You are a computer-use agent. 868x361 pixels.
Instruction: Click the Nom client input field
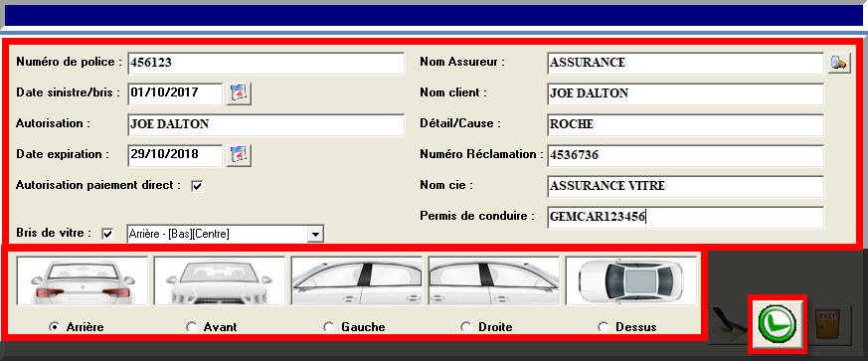685,94
